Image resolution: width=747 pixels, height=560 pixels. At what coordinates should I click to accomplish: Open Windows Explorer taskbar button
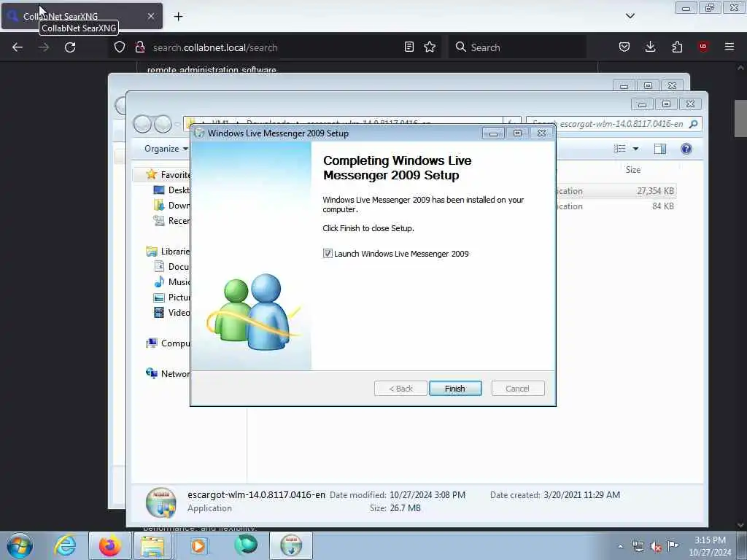tap(152, 545)
